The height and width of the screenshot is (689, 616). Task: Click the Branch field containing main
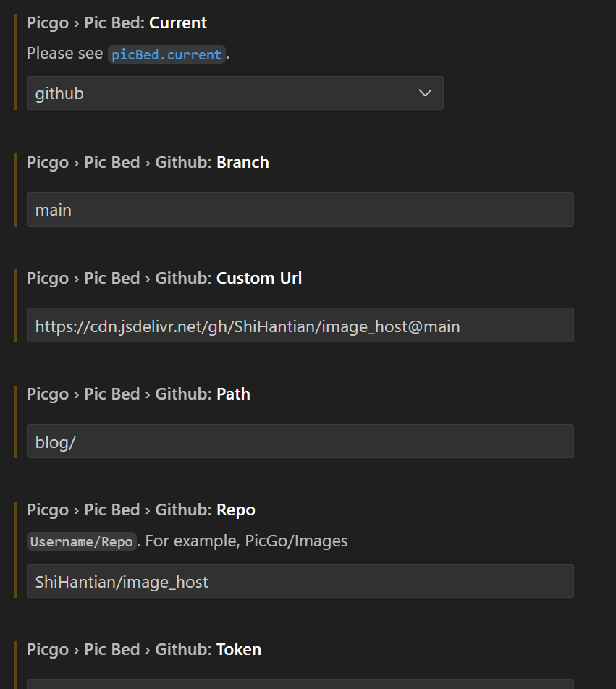click(x=300, y=209)
